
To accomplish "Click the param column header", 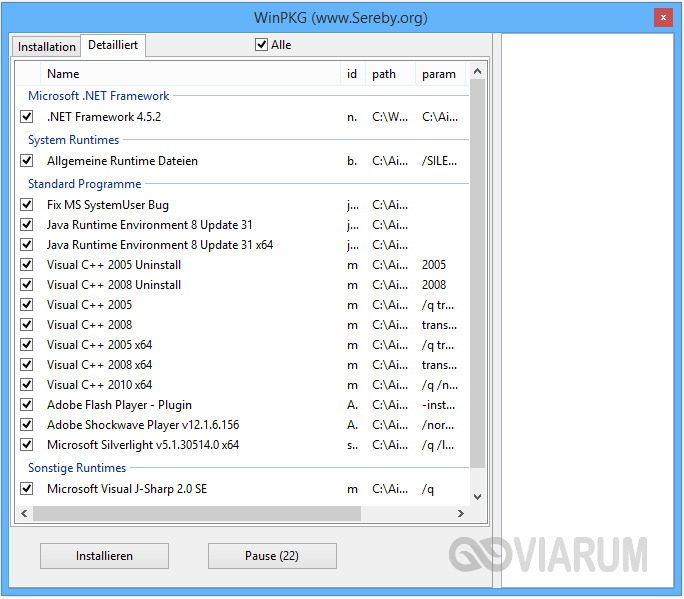I will tap(440, 74).
